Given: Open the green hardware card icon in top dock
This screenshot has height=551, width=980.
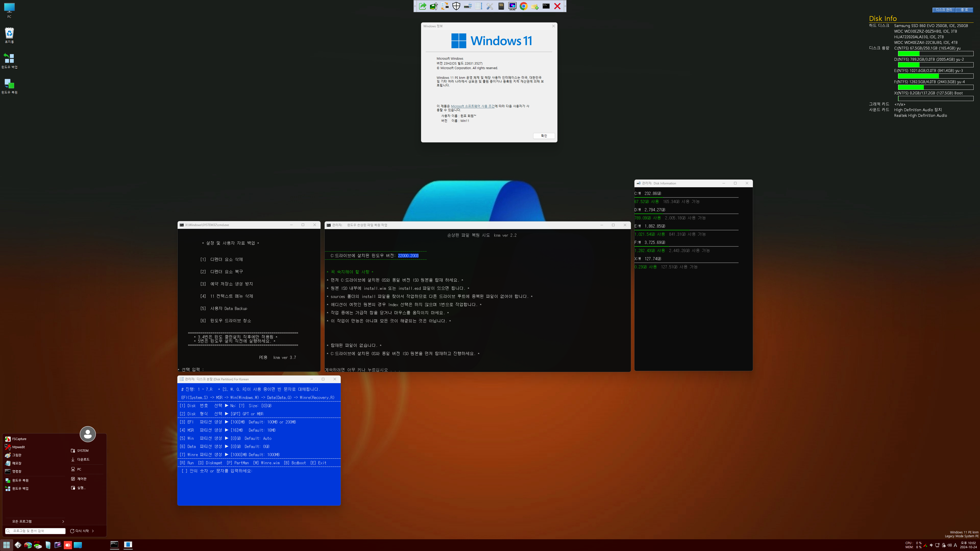Looking at the screenshot, I should click(434, 6).
